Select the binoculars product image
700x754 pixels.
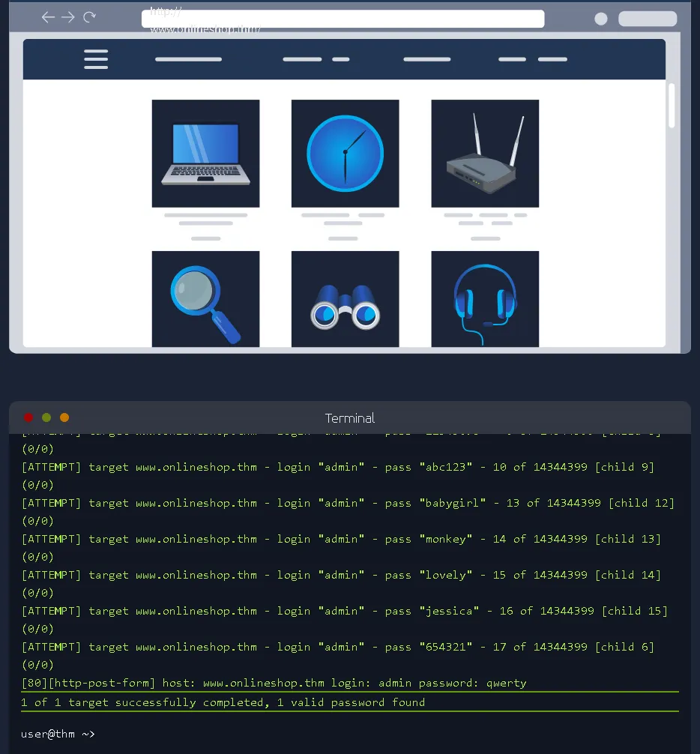(x=345, y=299)
